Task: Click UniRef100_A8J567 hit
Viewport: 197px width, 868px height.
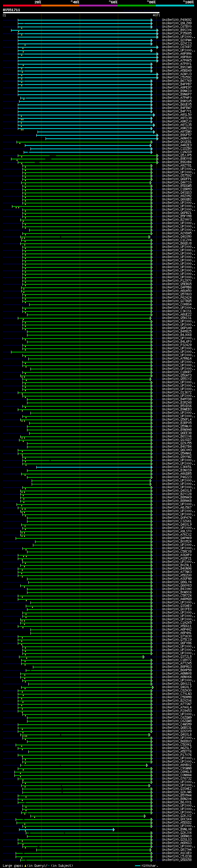Action: click(x=177, y=507)
